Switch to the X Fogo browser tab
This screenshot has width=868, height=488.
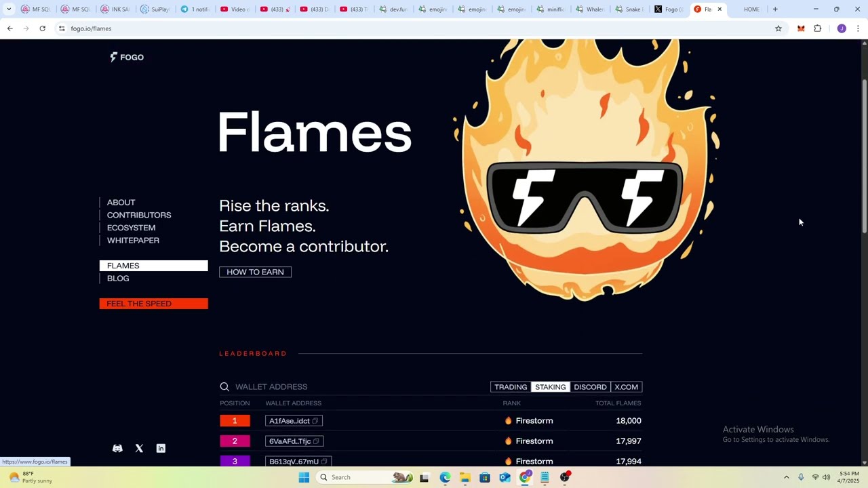tap(668, 9)
